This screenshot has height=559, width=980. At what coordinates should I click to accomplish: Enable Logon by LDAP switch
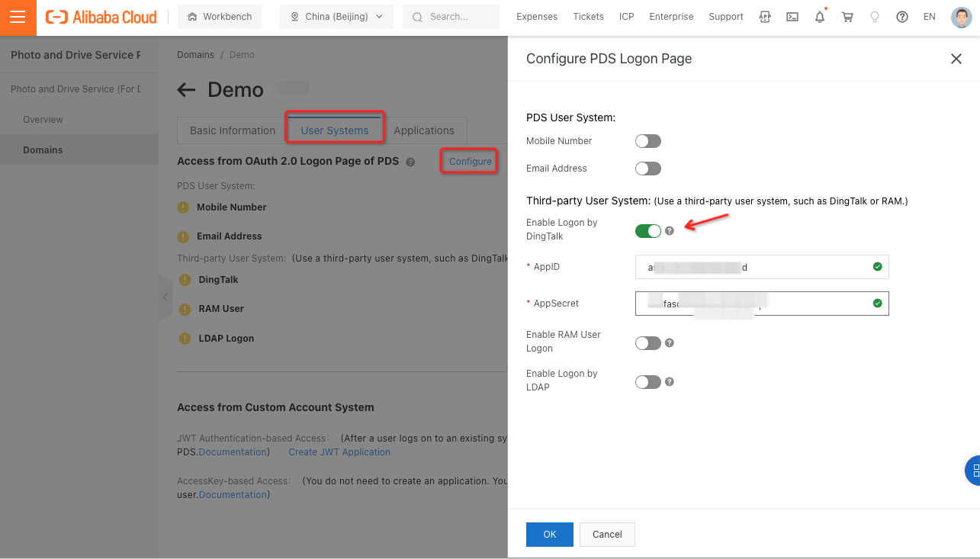click(x=648, y=382)
